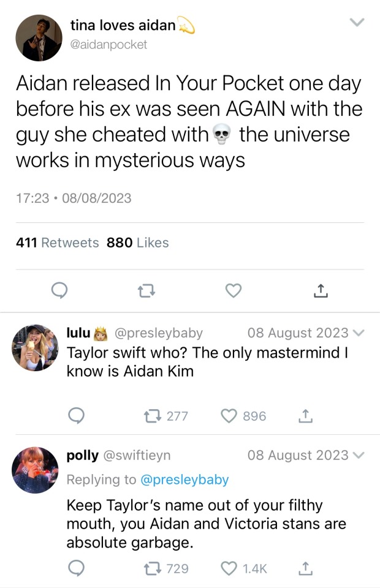The image size is (380, 588).
Task: View the 880 Likes list
Action: 137,243
